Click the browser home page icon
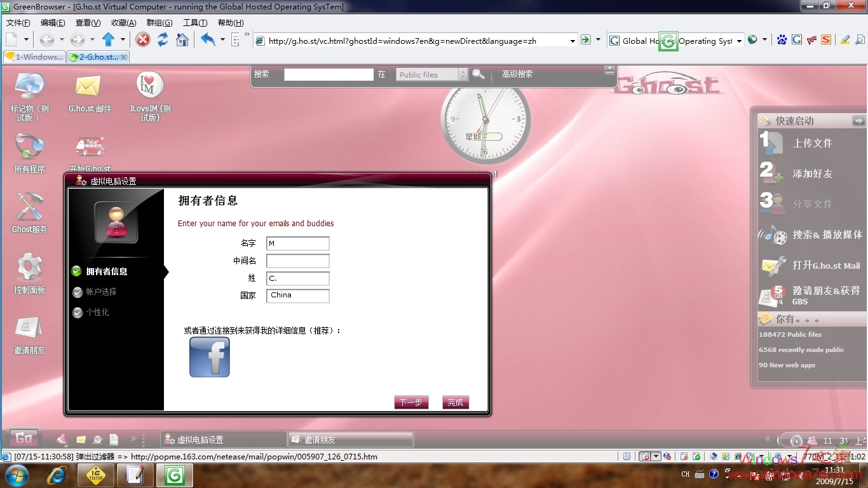Screen dimensions: 868x488 [x=182, y=40]
